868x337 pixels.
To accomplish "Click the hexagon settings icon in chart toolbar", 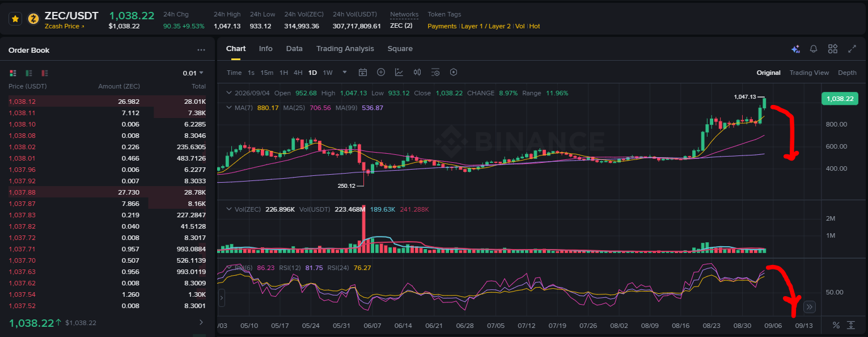I will [x=454, y=72].
